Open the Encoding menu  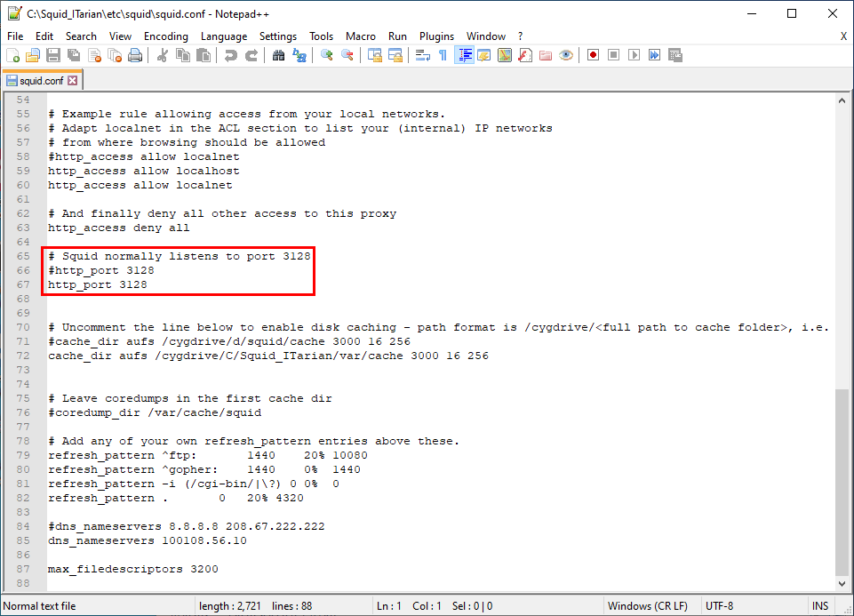pyautogui.click(x=166, y=36)
